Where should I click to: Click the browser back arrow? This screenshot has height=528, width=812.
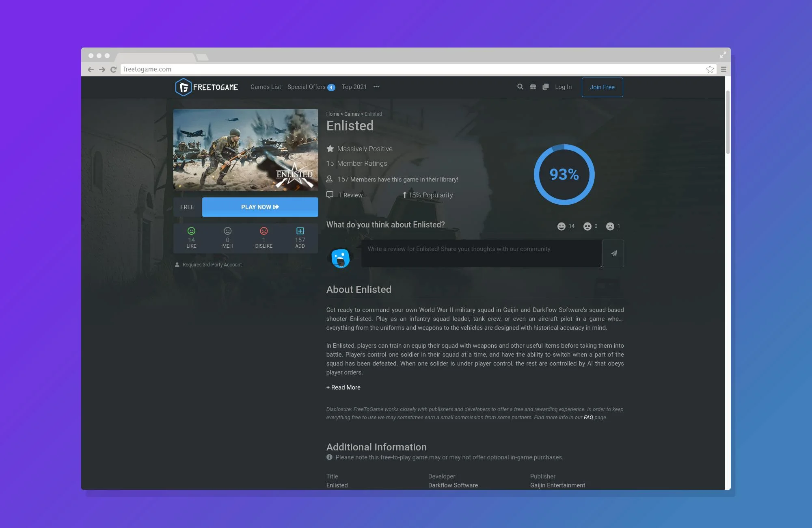[91, 69]
